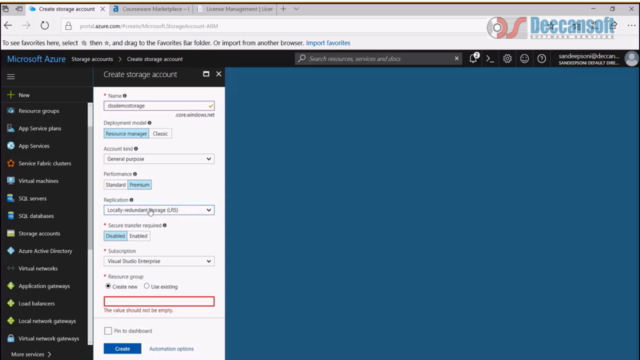The height and width of the screenshot is (360, 640).
Task: Click the Service Fabric clusters icon
Action: [x=11, y=163]
